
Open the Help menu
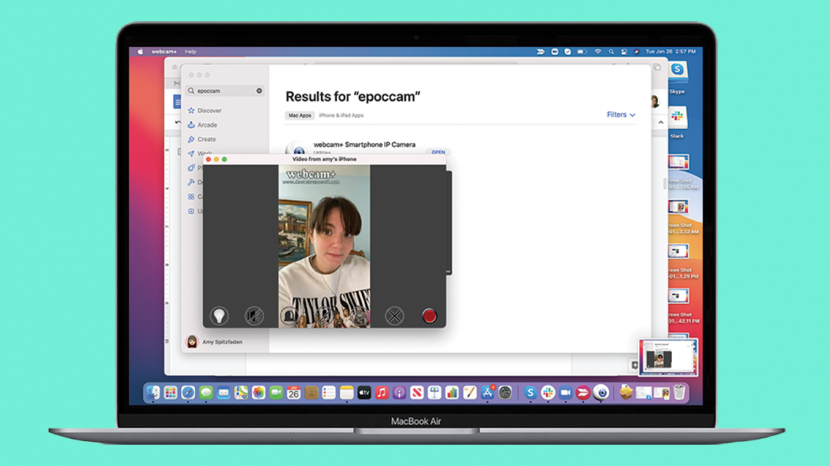click(191, 51)
